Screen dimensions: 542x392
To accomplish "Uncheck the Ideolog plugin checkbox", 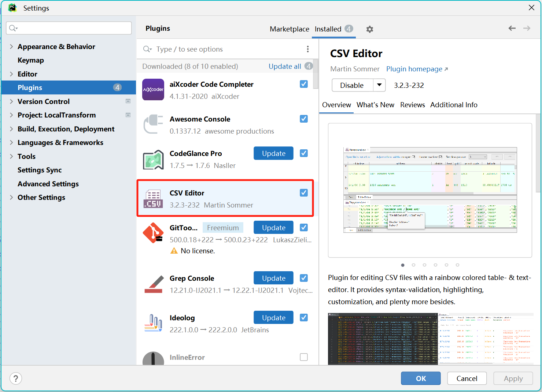I will point(304,318).
